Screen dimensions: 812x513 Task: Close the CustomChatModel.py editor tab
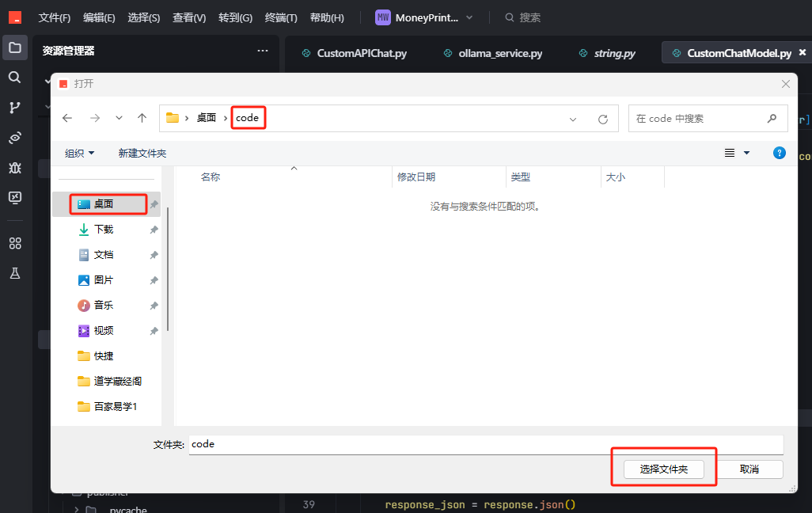(803, 52)
